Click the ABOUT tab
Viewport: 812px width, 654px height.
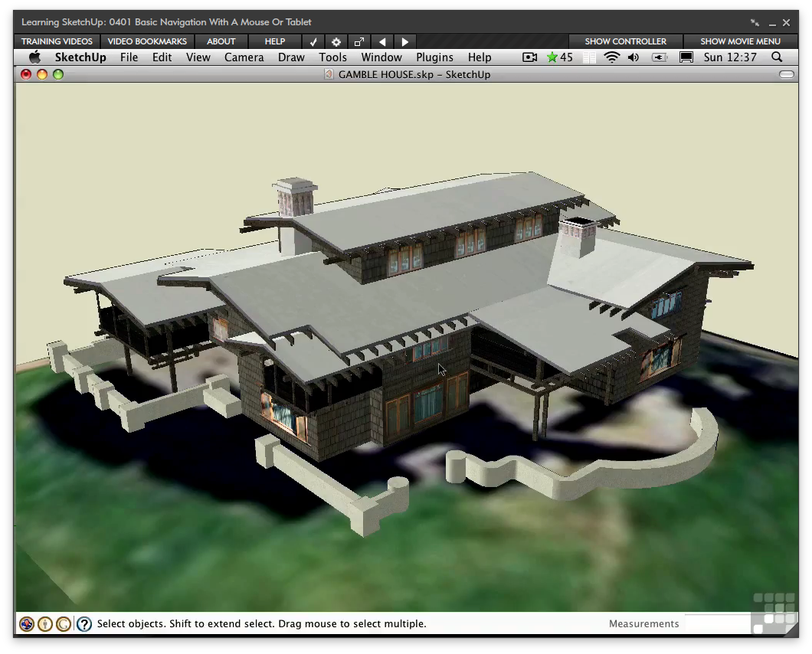pyautogui.click(x=221, y=41)
